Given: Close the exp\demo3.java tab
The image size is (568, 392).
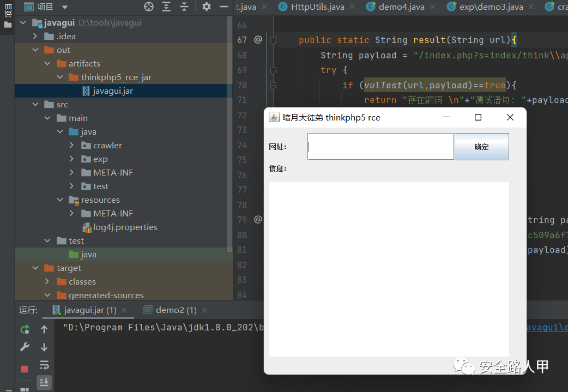Looking at the screenshot, I should click(x=531, y=7).
